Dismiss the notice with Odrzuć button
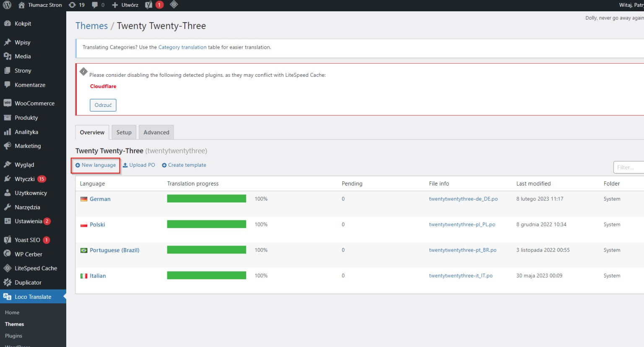 (103, 105)
